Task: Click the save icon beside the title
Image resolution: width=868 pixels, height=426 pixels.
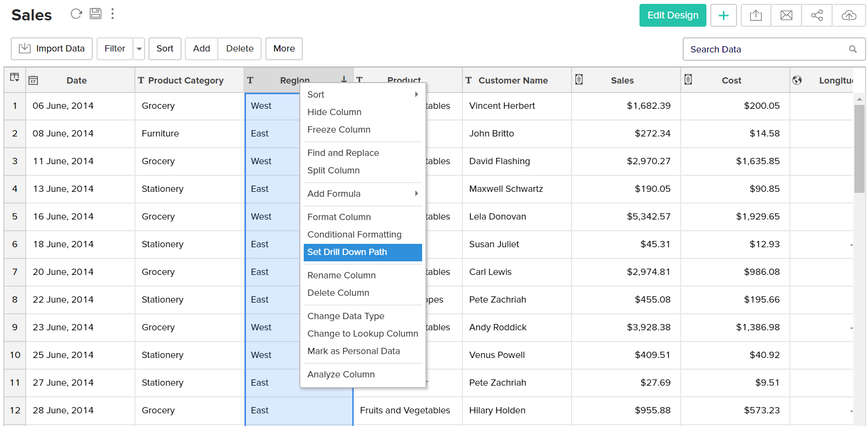Action: [x=96, y=14]
